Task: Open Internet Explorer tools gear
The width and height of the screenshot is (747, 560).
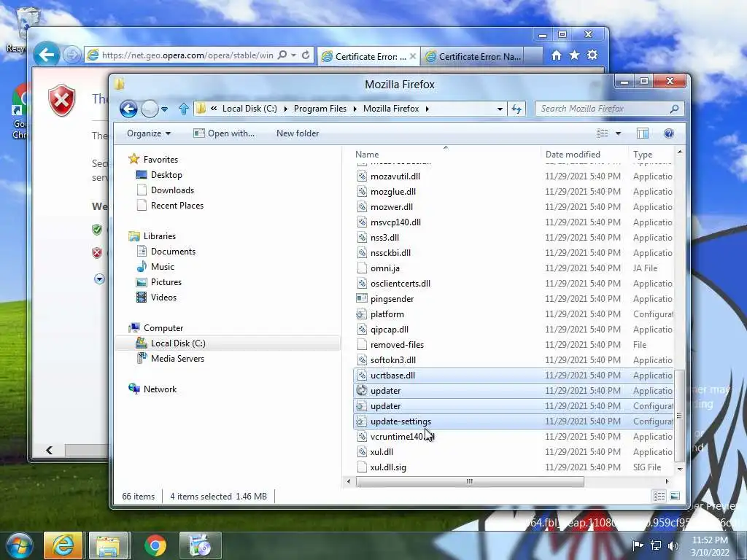Action: pos(592,55)
